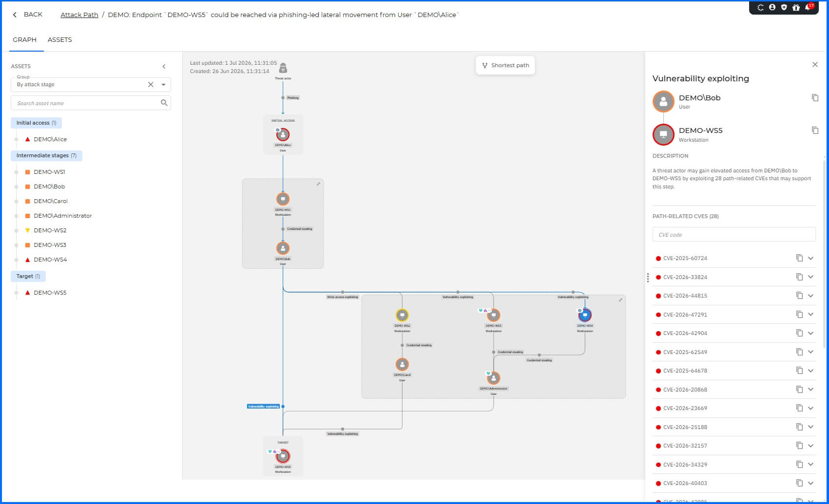
Task: Open the Group dropdown arrow
Action: pyautogui.click(x=164, y=84)
